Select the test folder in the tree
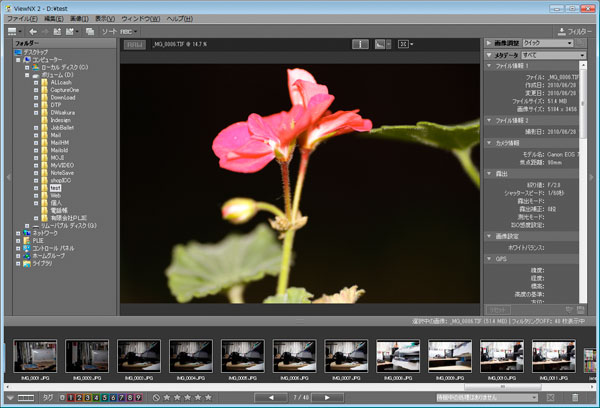 coord(55,188)
